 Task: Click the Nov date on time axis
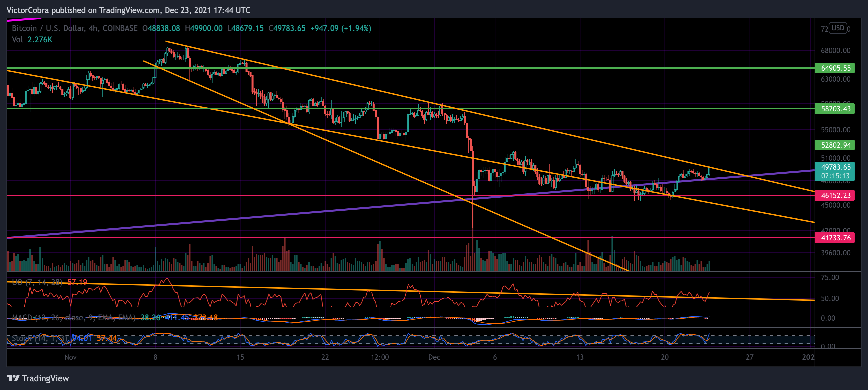pos(70,357)
